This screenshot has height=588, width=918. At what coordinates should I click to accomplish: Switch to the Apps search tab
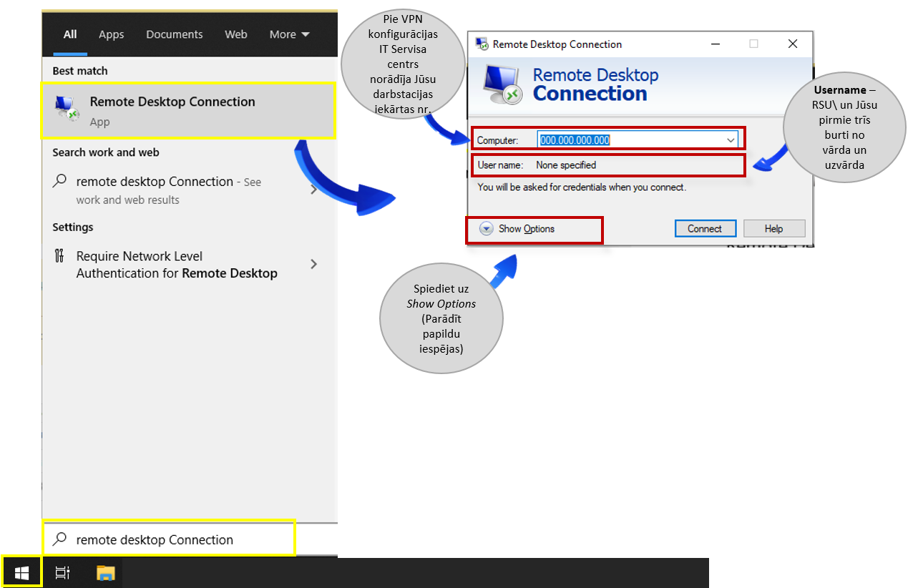[x=111, y=34]
